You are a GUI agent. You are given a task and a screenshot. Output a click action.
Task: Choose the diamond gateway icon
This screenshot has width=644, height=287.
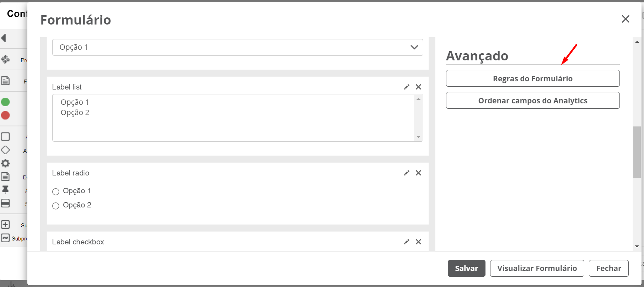point(5,150)
